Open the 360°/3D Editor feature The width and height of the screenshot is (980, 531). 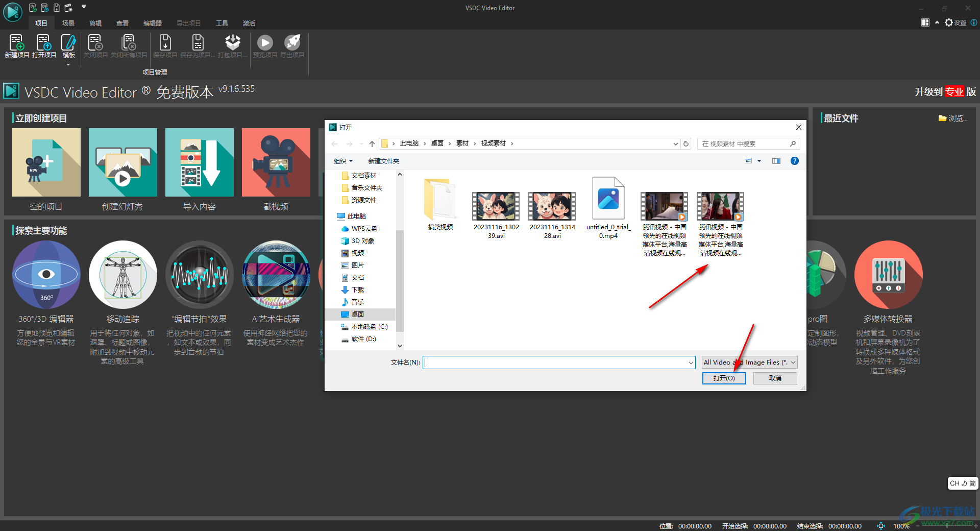[x=46, y=275]
